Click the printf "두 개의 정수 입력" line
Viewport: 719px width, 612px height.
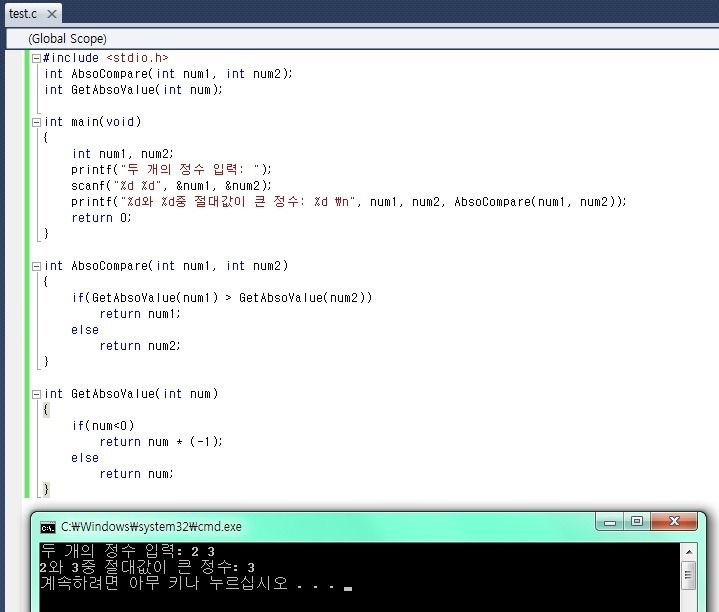(x=171, y=170)
